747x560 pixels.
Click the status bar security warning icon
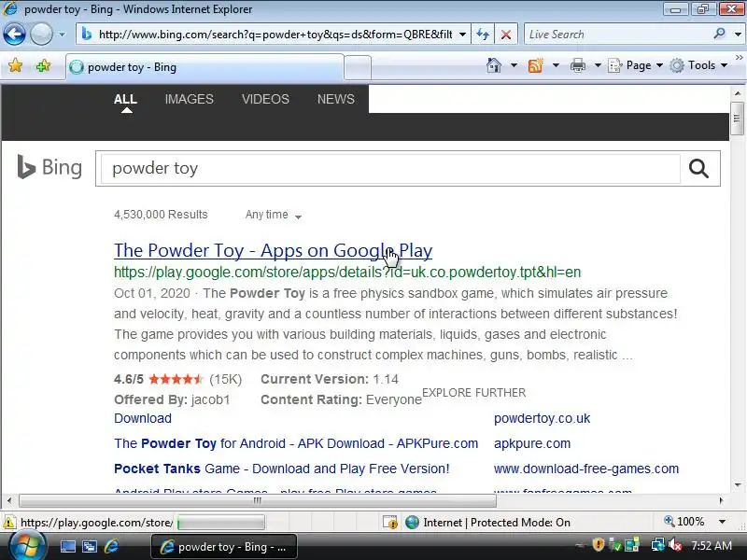click(x=8, y=523)
